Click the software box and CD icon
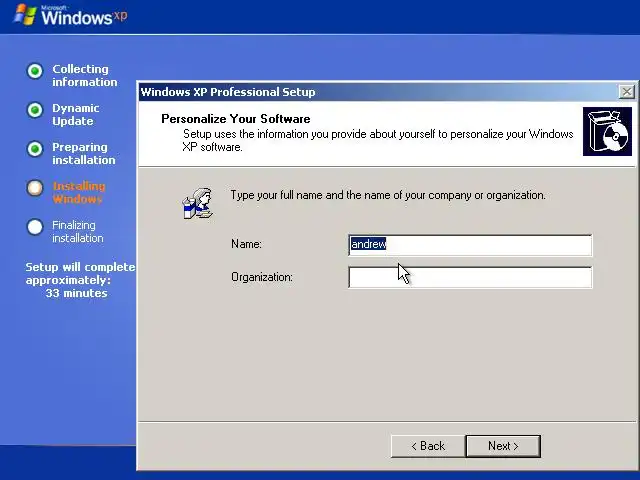 click(x=607, y=131)
